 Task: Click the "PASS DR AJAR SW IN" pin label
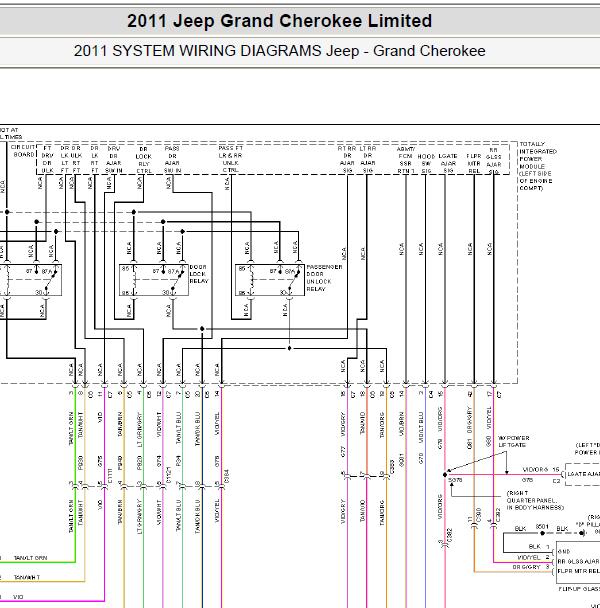(x=171, y=160)
